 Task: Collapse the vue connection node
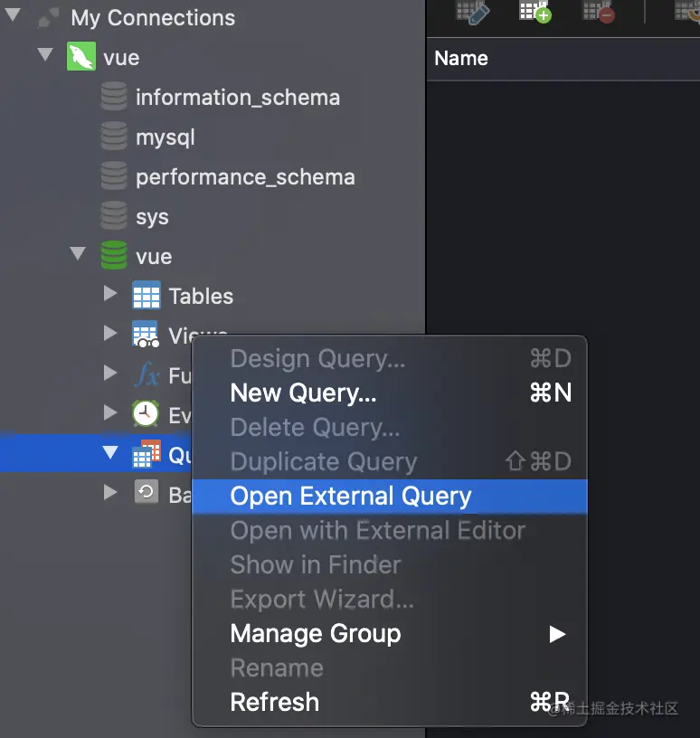(x=45, y=54)
